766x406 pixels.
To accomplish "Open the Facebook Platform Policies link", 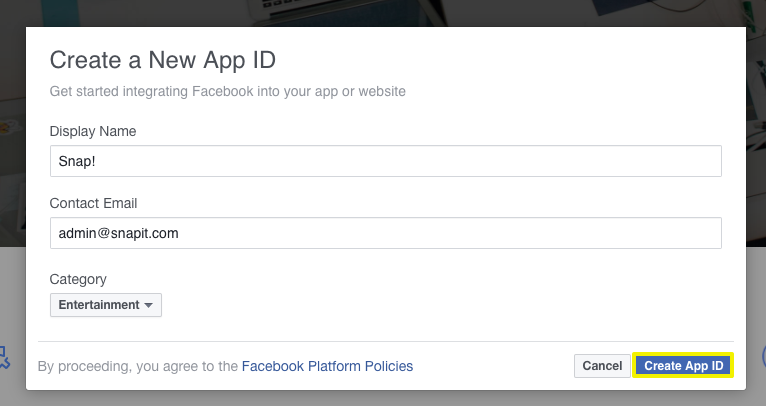I will (x=327, y=366).
